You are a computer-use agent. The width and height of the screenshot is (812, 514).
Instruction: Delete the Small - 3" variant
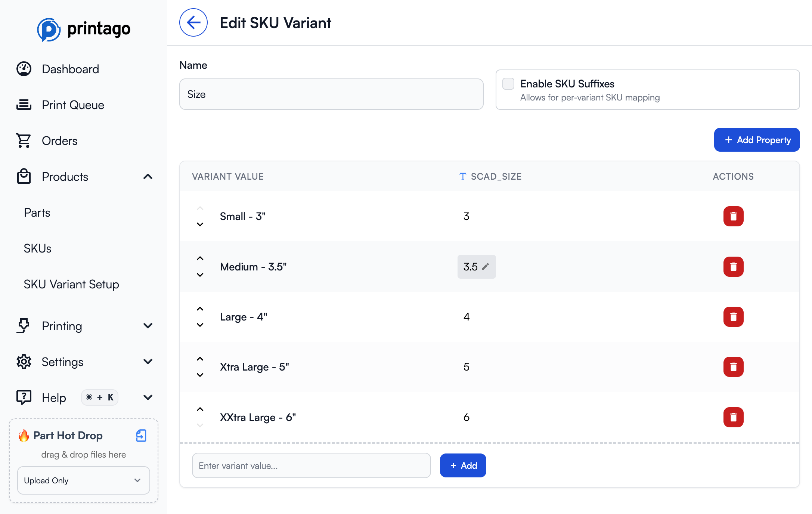733,216
